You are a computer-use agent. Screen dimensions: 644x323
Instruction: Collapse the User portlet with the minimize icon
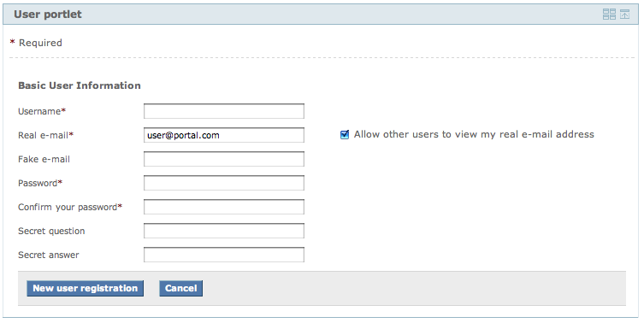tap(624, 14)
